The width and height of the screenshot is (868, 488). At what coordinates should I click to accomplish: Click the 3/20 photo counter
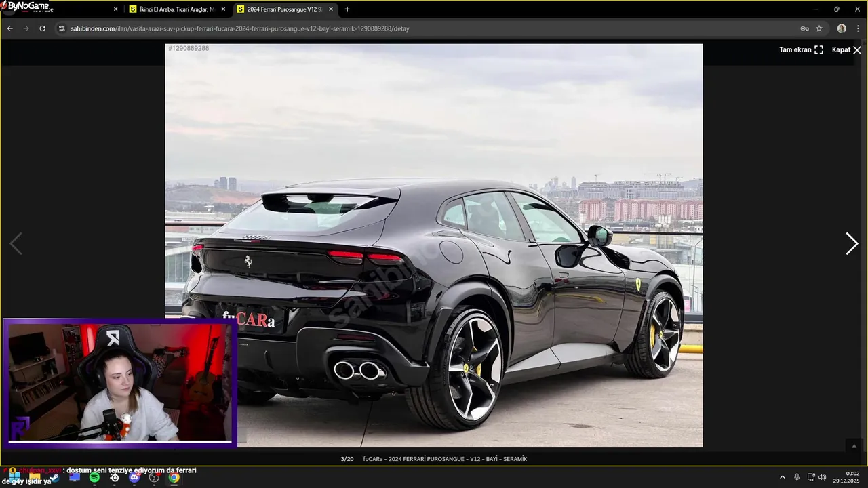point(347,459)
